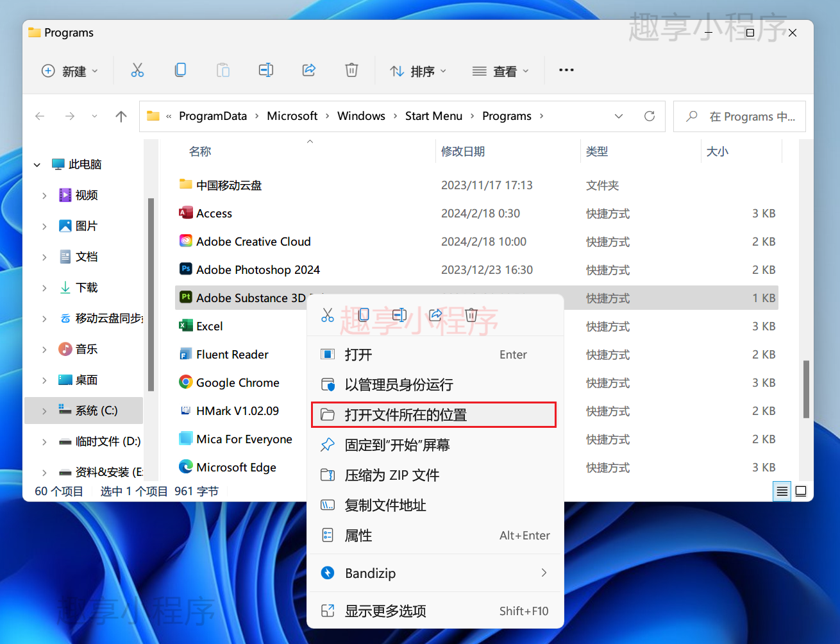Screen dimensions: 840x644
Task: Click the Delete trash icon in the top toolbar
Action: click(x=351, y=70)
